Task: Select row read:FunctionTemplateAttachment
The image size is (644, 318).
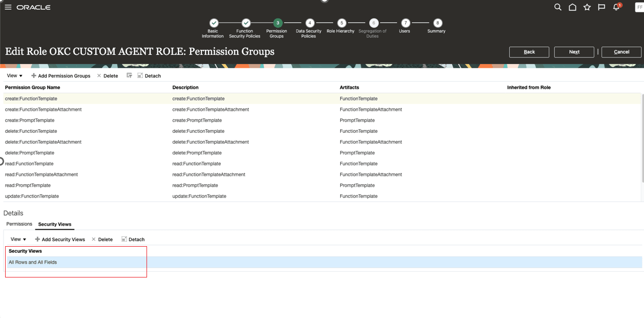Action: point(322,174)
